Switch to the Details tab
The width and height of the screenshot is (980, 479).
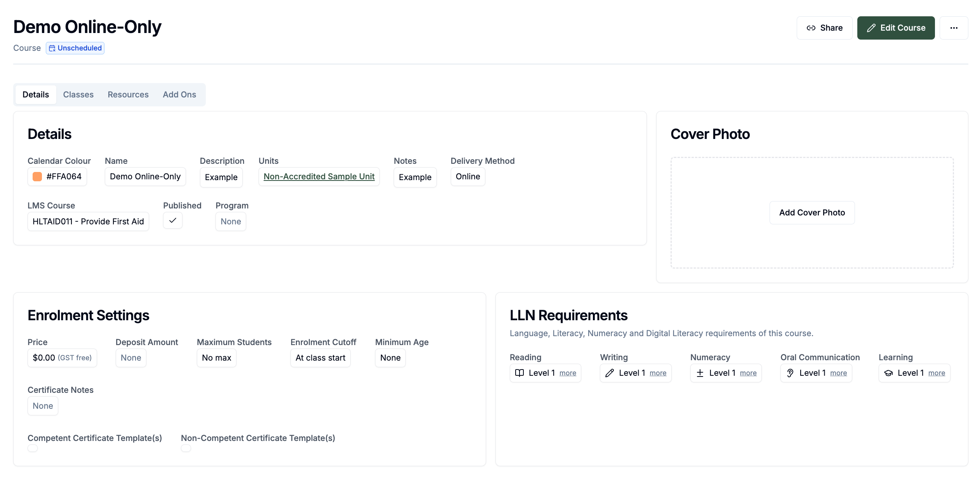click(x=36, y=95)
